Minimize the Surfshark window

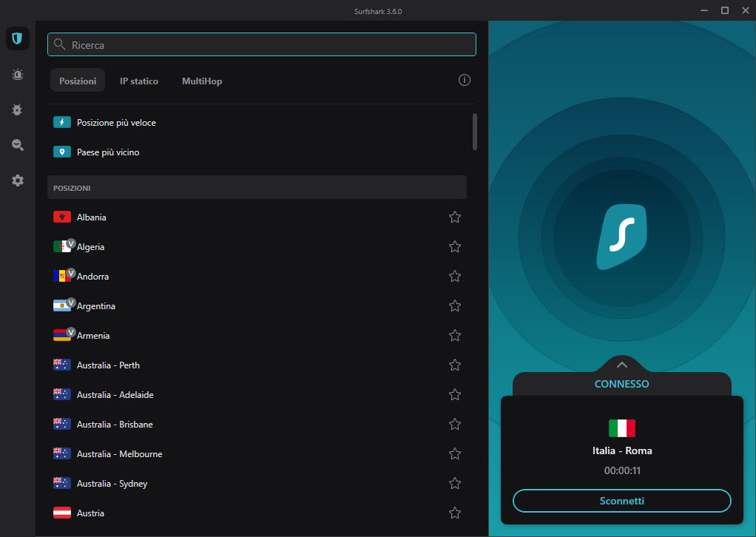(704, 10)
